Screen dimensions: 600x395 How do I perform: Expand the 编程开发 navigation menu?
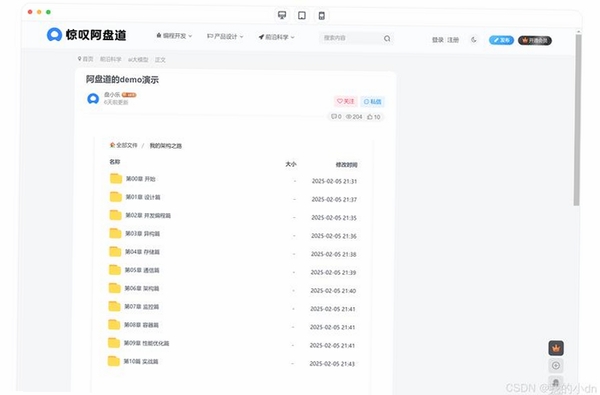[174, 36]
